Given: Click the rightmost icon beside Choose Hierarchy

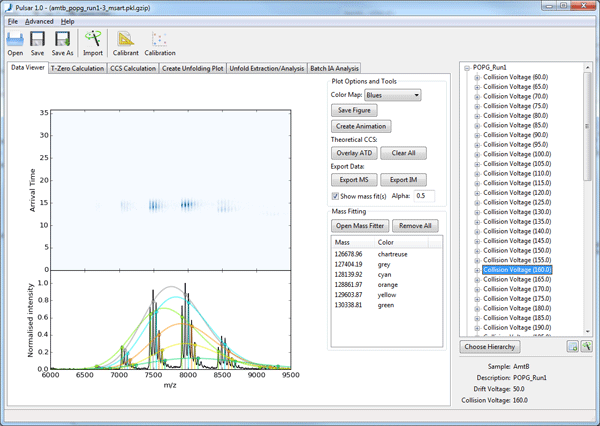Looking at the screenshot, I should (587, 346).
